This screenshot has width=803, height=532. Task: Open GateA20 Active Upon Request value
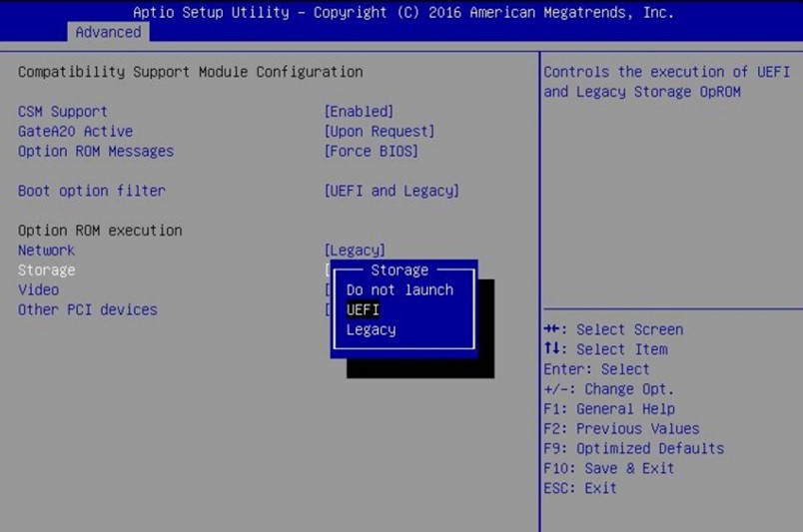(380, 132)
